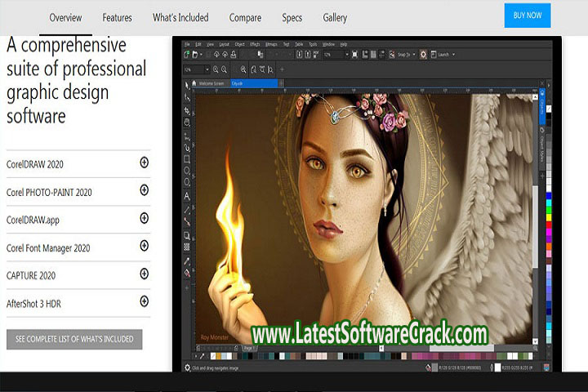
Task: Expand the CAPTURE 2020 section
Action: tap(144, 274)
